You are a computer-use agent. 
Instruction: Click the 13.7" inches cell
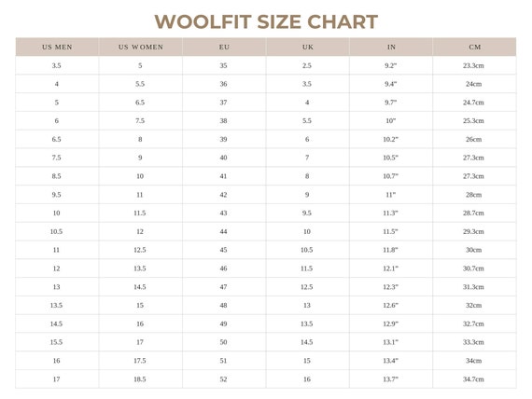pos(391,379)
